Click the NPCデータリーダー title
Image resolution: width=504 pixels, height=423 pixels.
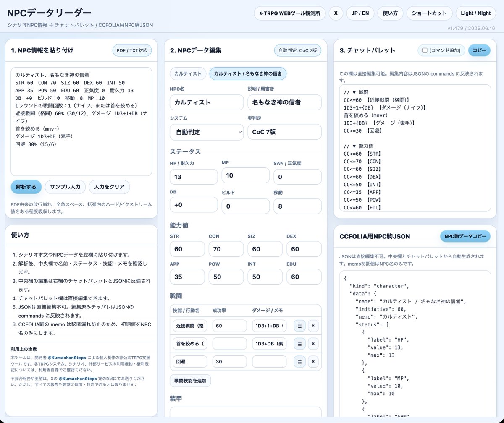[x=49, y=13]
